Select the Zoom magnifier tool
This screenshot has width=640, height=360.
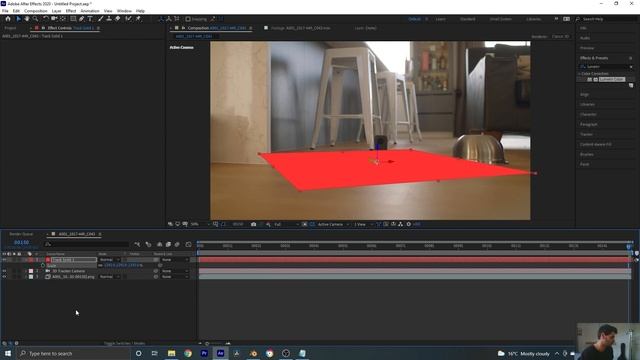[x=36, y=19]
